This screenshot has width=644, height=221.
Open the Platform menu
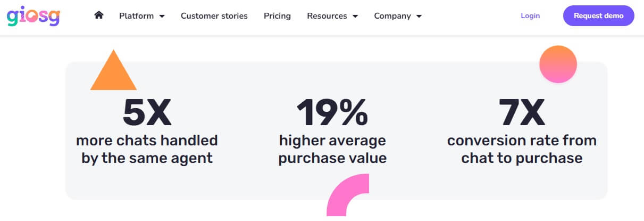pos(142,16)
